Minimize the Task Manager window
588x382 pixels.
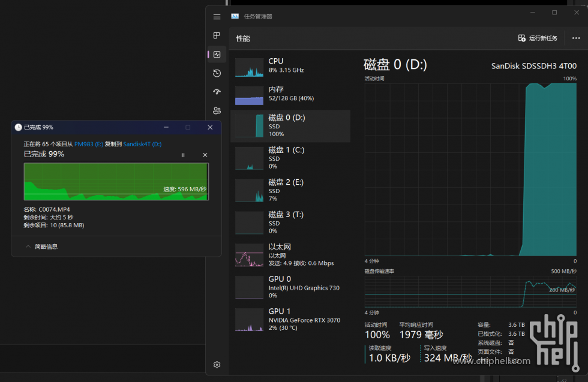[x=533, y=13]
